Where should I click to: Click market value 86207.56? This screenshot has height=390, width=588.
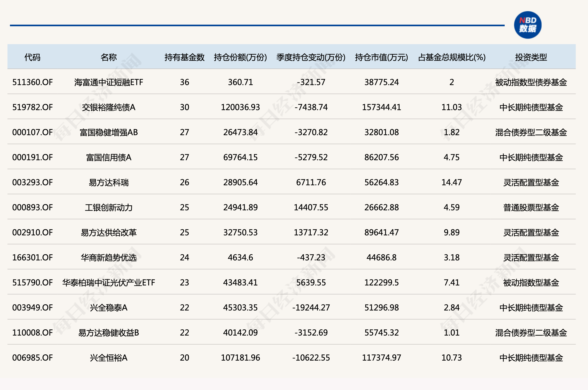382,157
